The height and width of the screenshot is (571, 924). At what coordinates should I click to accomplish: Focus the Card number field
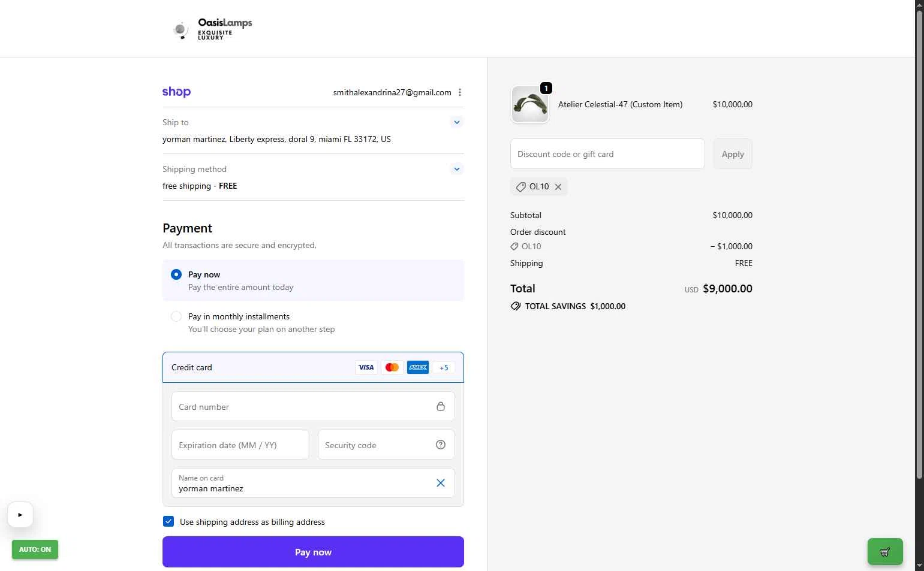313,407
